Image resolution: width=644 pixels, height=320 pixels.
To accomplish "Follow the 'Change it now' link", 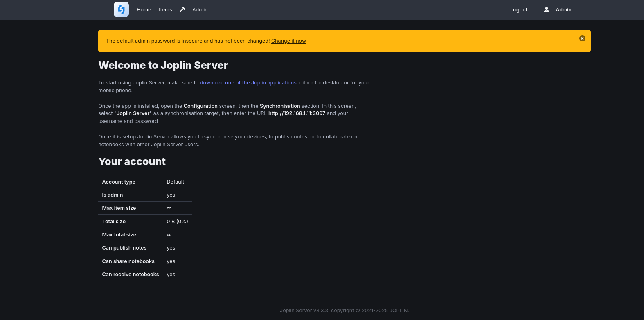I will click(288, 41).
